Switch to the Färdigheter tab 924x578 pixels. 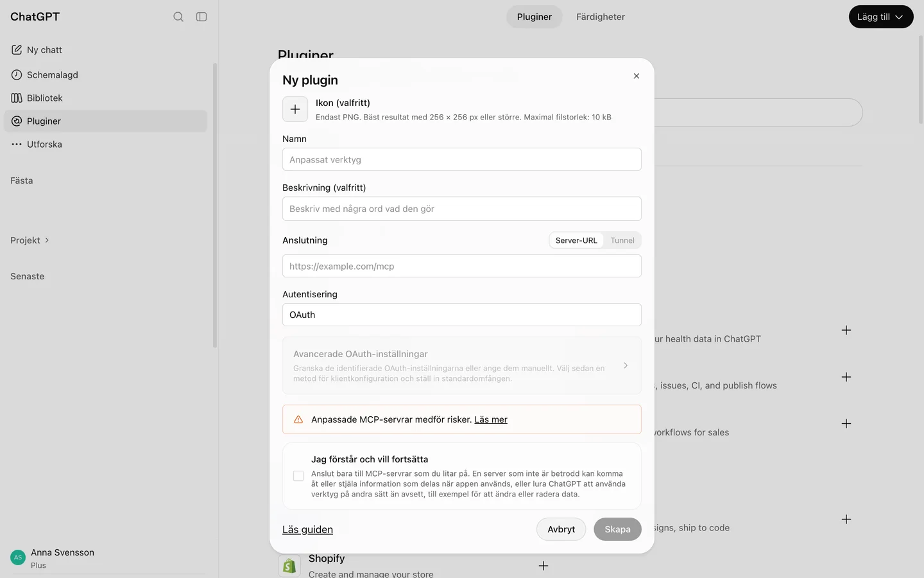601,17
